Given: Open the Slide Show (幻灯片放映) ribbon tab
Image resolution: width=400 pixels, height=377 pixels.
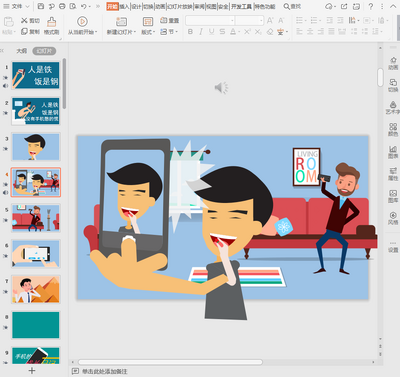Looking at the screenshot, I should [180, 6].
